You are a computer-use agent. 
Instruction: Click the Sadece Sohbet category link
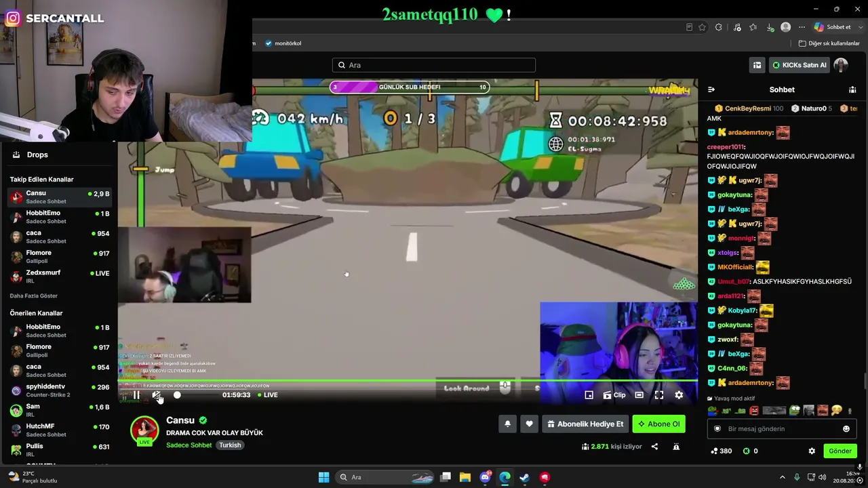(189, 445)
